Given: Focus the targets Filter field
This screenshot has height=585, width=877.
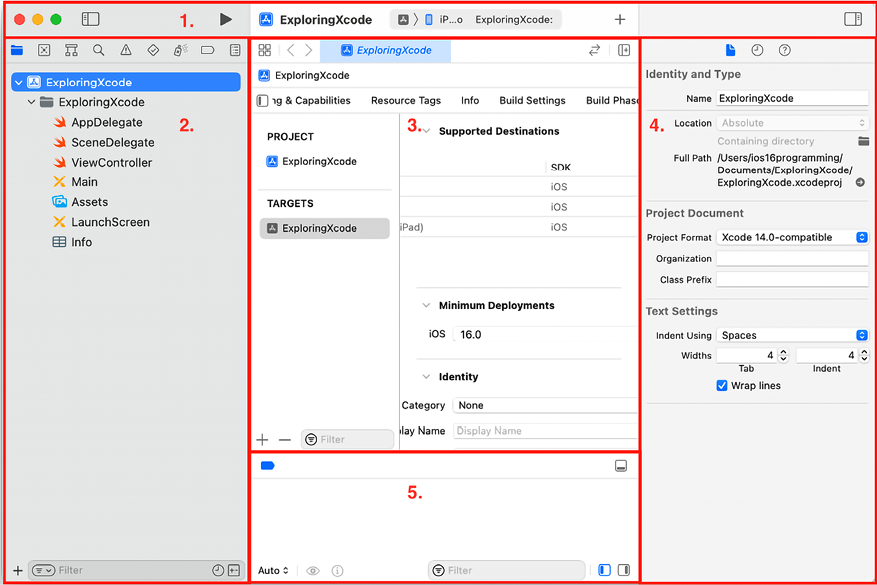Looking at the screenshot, I should (x=347, y=440).
